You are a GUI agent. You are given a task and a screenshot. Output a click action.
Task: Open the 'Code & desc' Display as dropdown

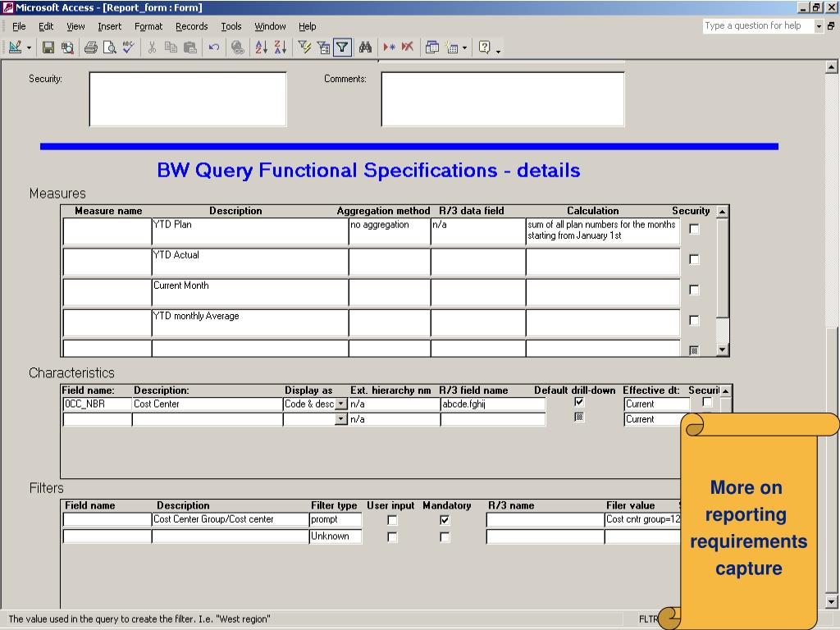click(341, 404)
